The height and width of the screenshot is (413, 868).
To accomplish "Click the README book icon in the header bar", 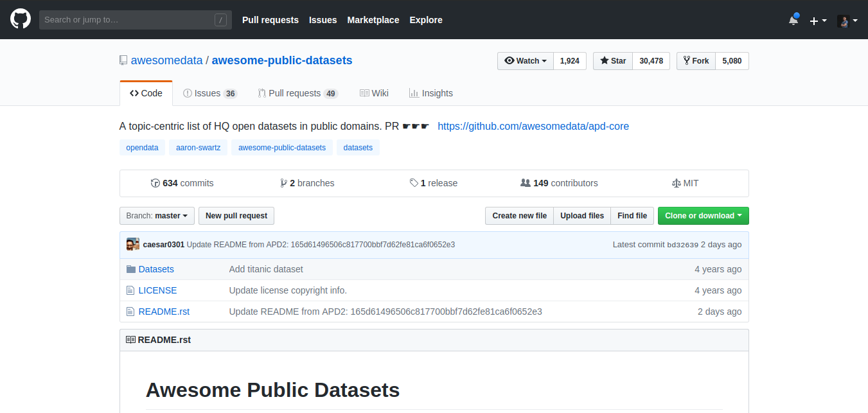I will coord(130,340).
